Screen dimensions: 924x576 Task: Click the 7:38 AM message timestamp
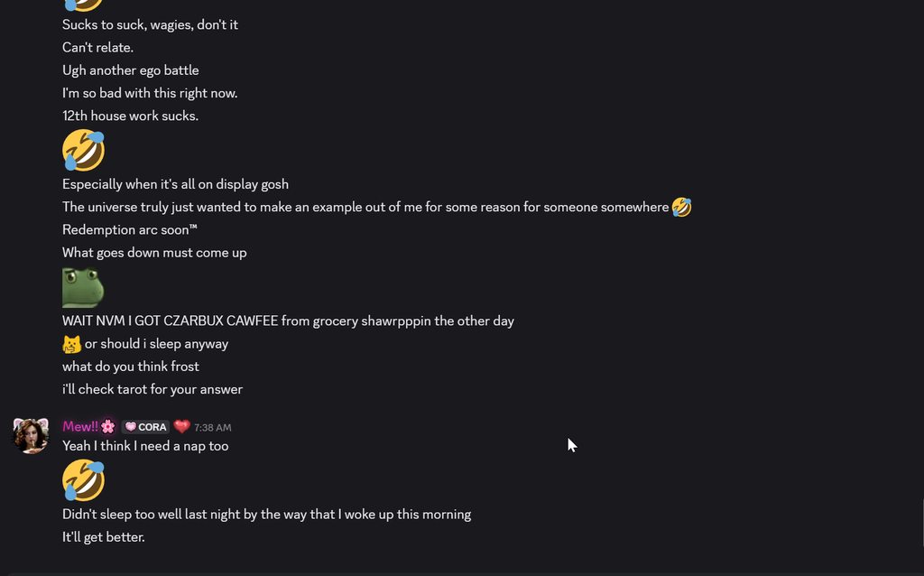pyautogui.click(x=212, y=427)
